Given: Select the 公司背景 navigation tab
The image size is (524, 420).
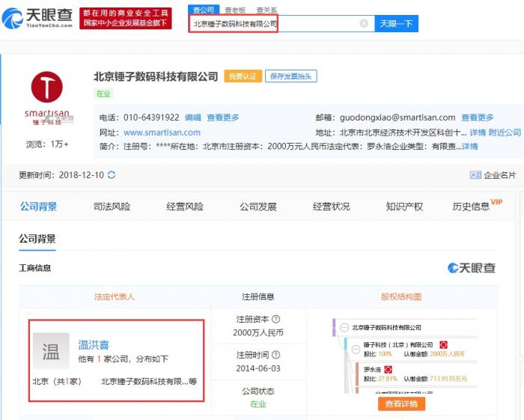Looking at the screenshot, I should tap(38, 207).
